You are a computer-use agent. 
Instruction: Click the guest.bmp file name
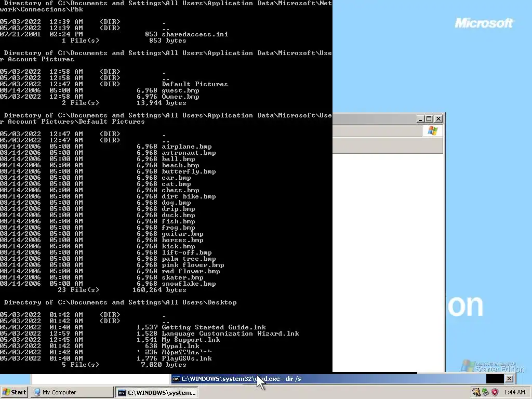click(x=180, y=90)
